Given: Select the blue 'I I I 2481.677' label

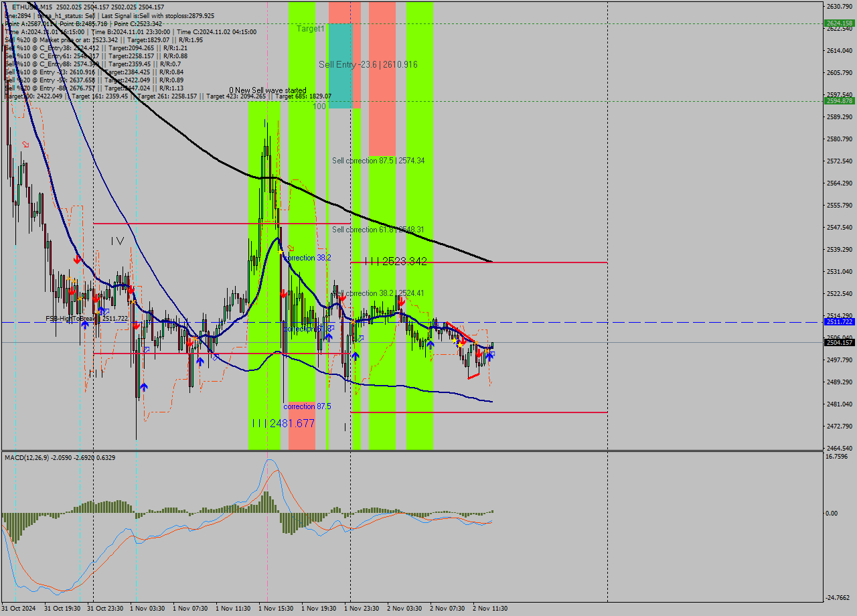Looking at the screenshot, I should [x=283, y=423].
